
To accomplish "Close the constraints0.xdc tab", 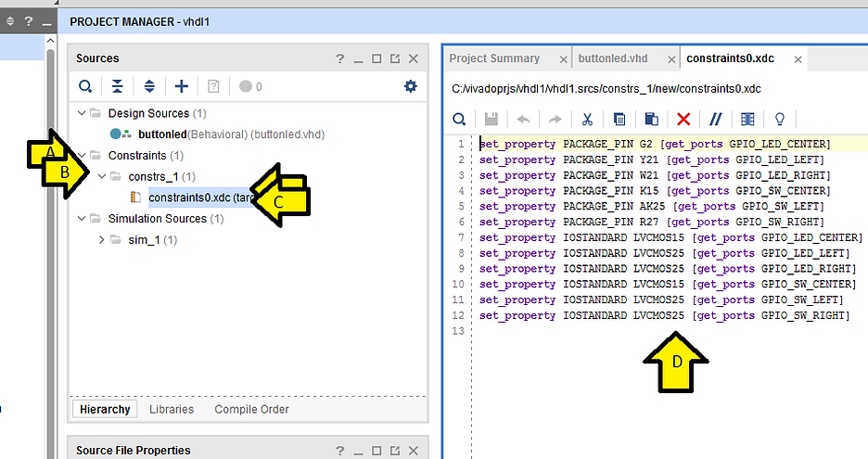I will (x=798, y=59).
